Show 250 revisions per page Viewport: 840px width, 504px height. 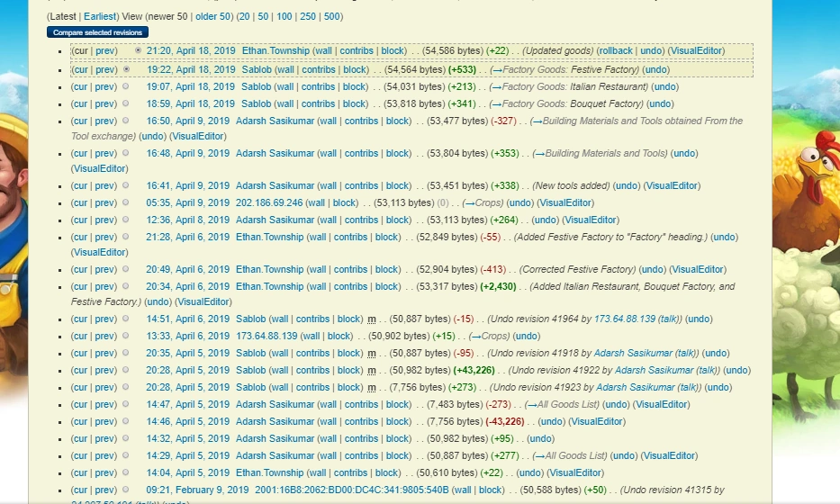coord(308,16)
